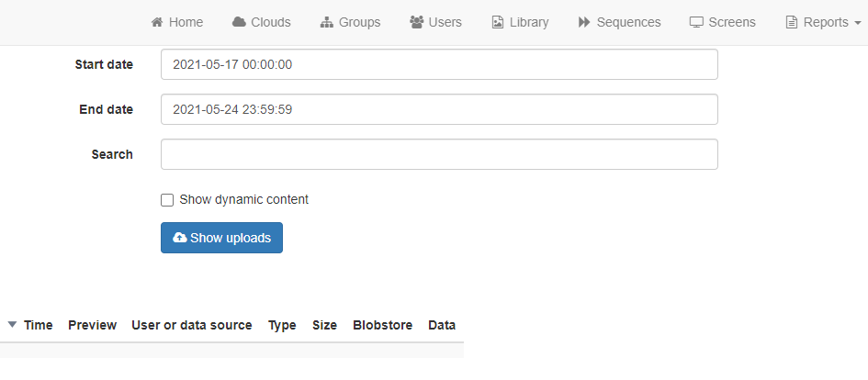
Task: Click the Home house icon
Action: coord(157,22)
